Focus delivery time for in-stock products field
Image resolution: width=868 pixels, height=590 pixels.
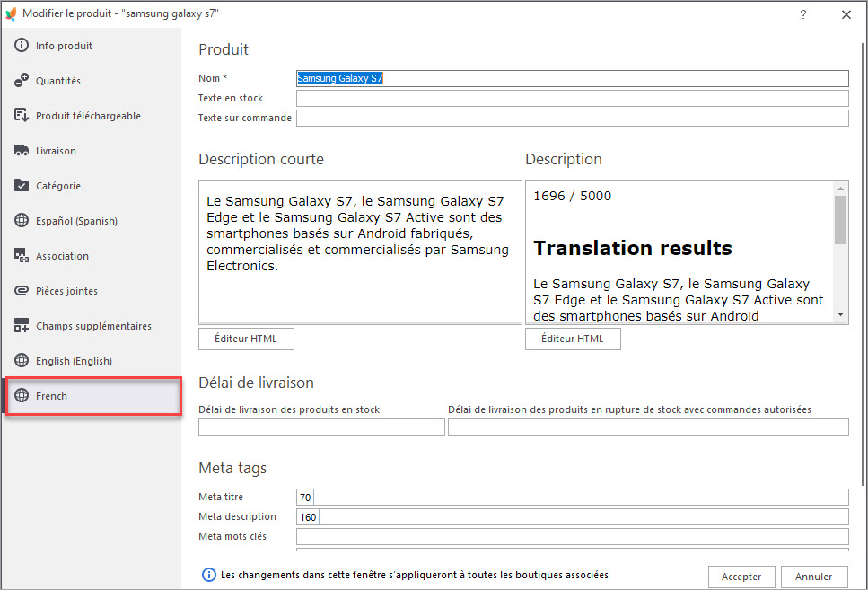click(321, 427)
